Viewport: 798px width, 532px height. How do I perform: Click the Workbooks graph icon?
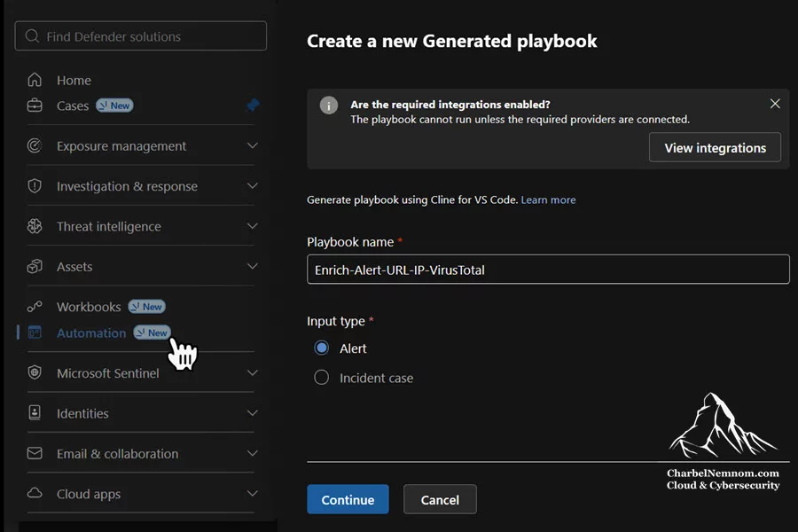point(35,307)
